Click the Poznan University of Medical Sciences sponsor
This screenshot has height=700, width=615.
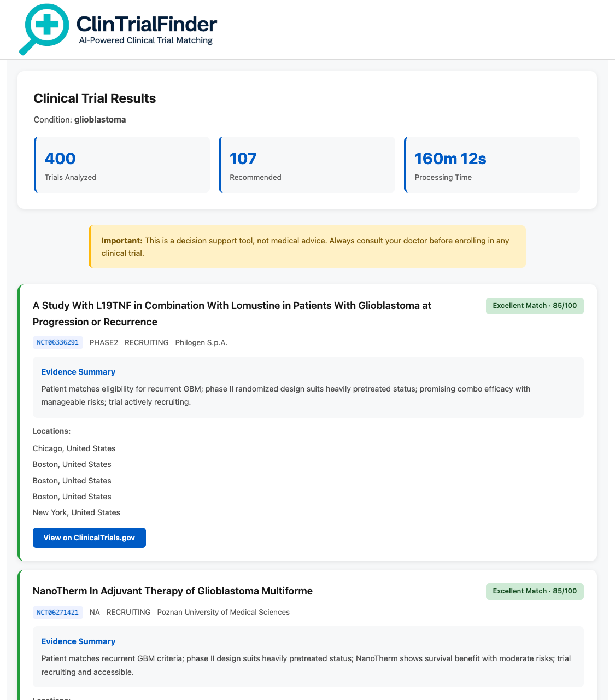(x=223, y=612)
